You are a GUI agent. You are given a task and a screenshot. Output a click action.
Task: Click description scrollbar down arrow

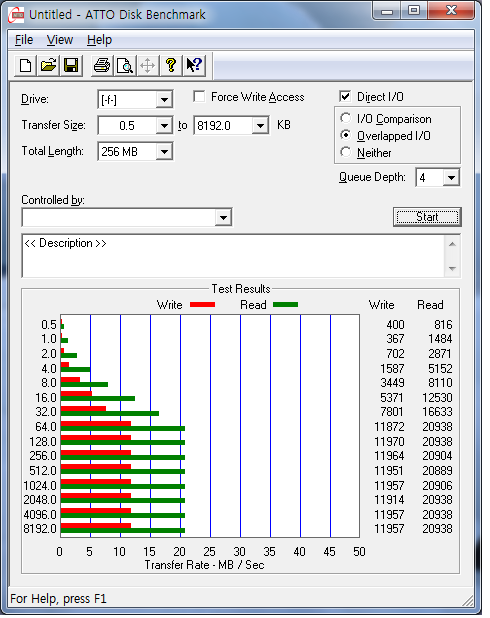pyautogui.click(x=453, y=269)
